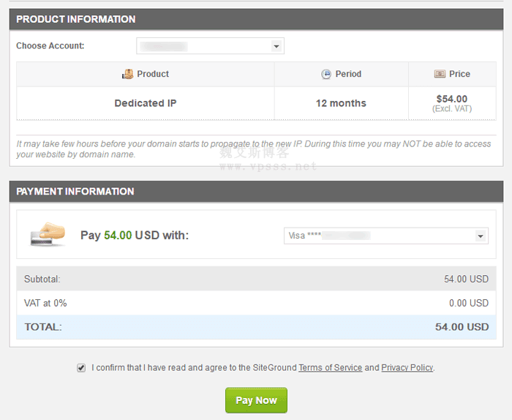Open the Choose Account dropdown
Viewport: 512px width, 420px height.
click(x=210, y=46)
